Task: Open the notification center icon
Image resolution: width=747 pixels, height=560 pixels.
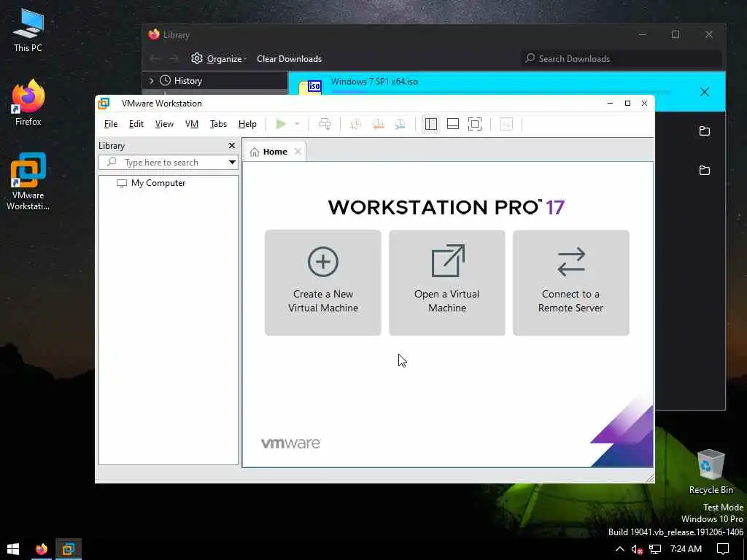Action: (723, 549)
